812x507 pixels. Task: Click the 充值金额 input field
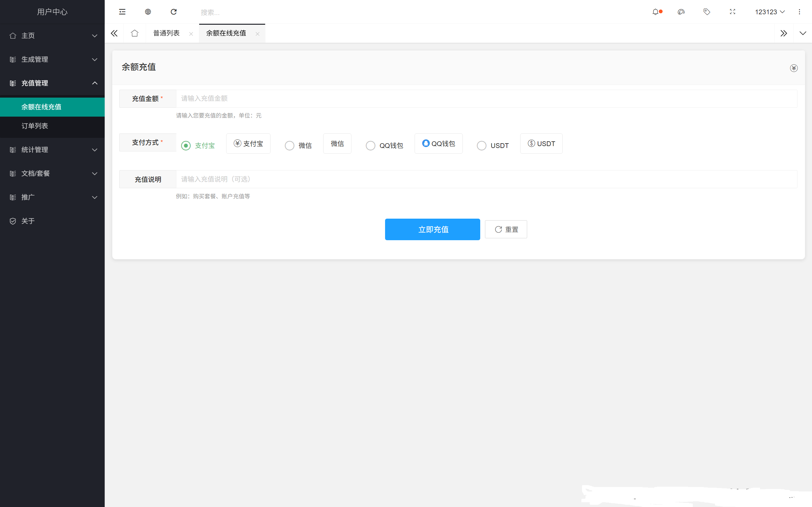[486, 99]
